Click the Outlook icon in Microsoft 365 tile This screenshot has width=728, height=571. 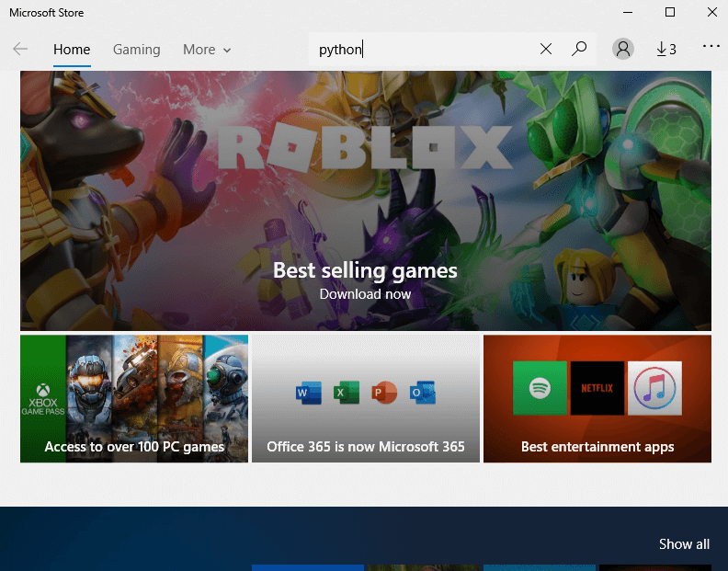point(423,393)
